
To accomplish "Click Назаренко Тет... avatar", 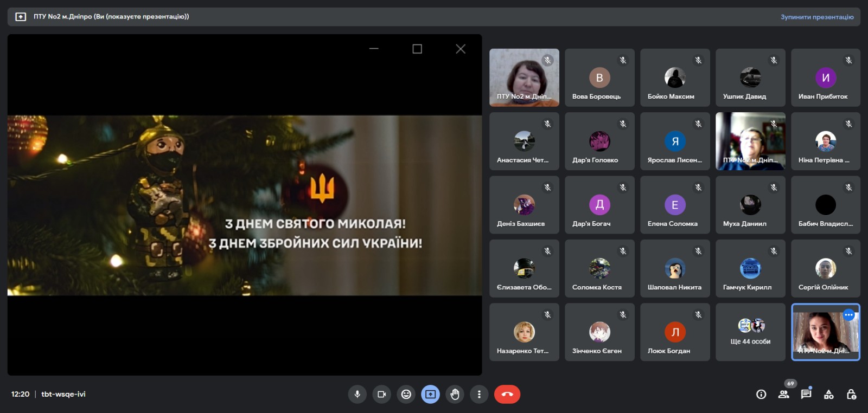I will [524, 332].
